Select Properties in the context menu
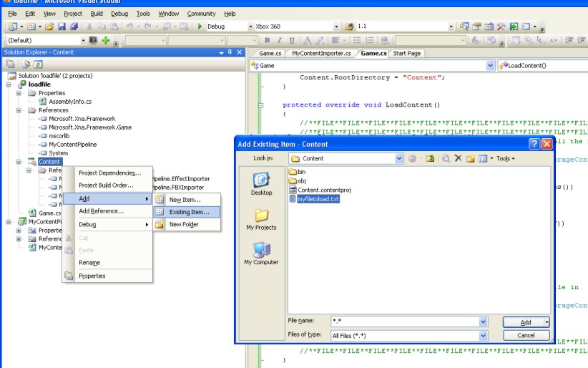The width and height of the screenshot is (588, 368). tap(92, 276)
